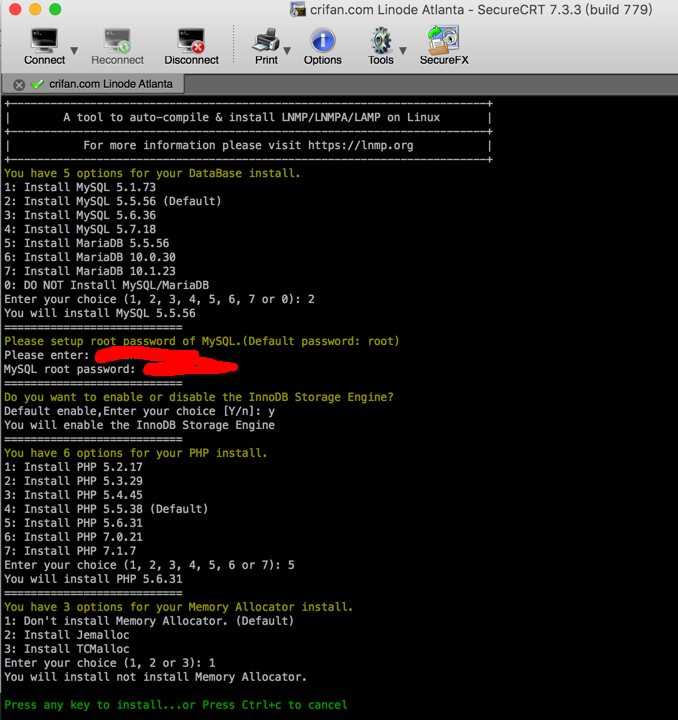Image resolution: width=678 pixels, height=720 pixels.
Task: Click 'You have 5 options for your DataBase install.'
Action: (x=152, y=173)
